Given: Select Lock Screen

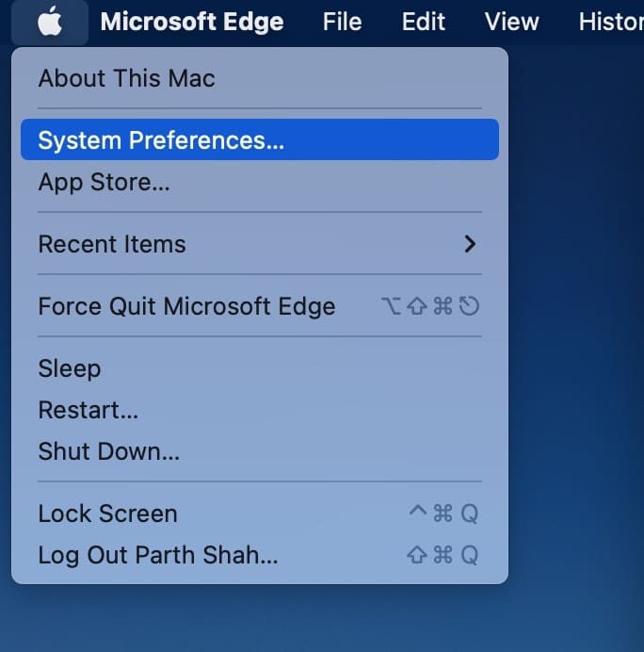Looking at the screenshot, I should pos(260,513).
